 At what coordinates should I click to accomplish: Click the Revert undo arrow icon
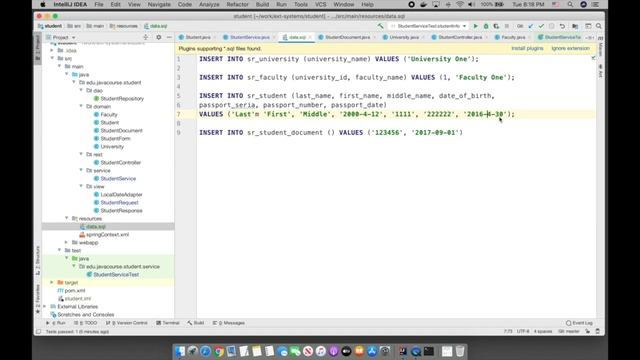562,26
